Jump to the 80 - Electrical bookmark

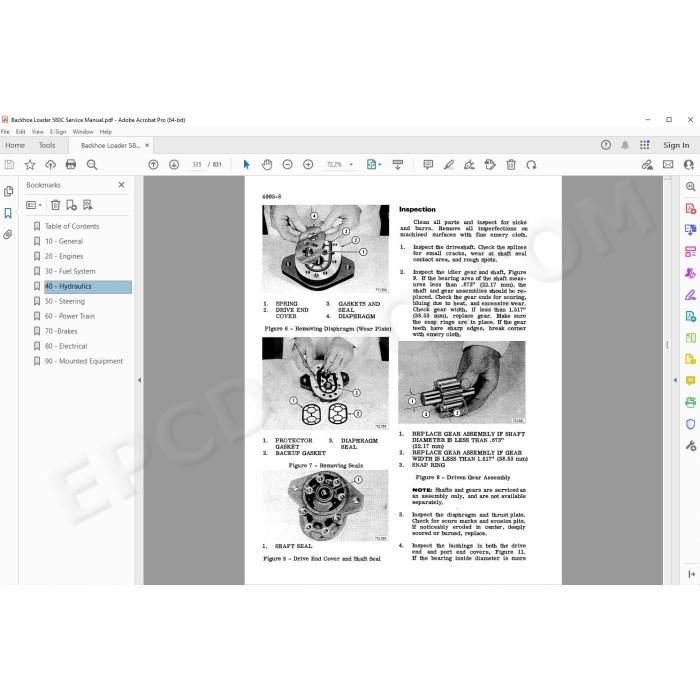66,346
